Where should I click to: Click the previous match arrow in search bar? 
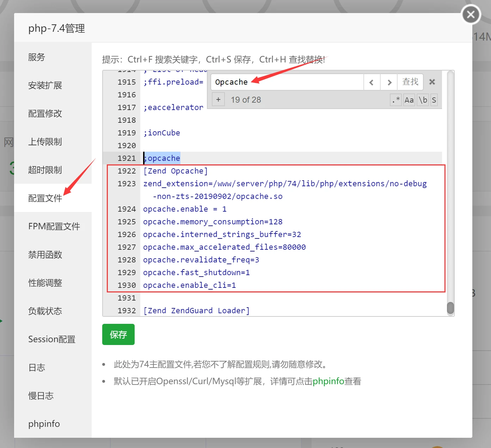372,82
